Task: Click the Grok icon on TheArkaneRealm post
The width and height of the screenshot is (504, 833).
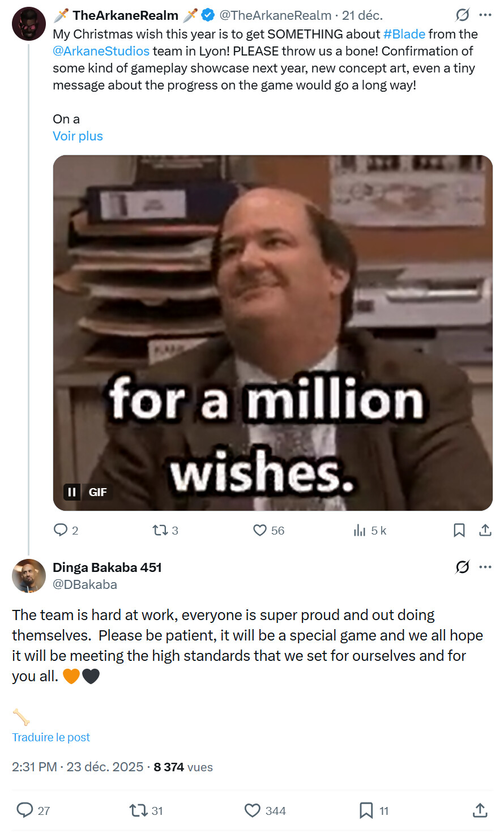Action: (x=463, y=15)
